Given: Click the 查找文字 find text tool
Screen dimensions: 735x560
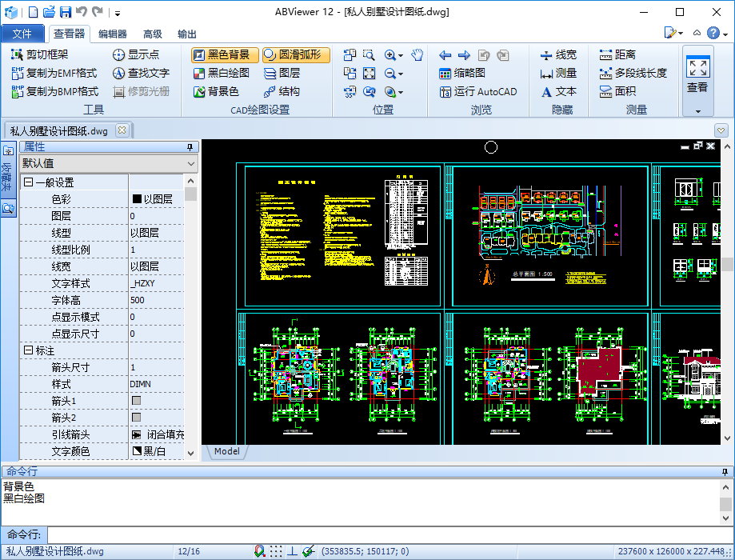Looking at the screenshot, I should 140,73.
